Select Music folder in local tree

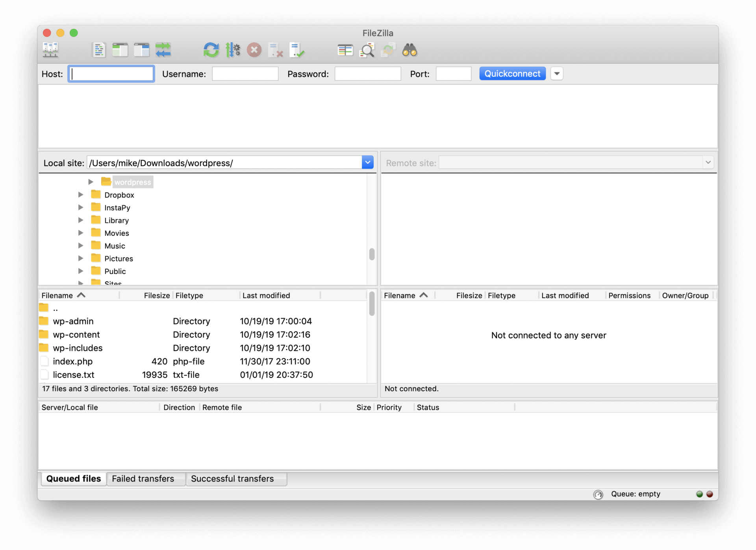(x=115, y=246)
